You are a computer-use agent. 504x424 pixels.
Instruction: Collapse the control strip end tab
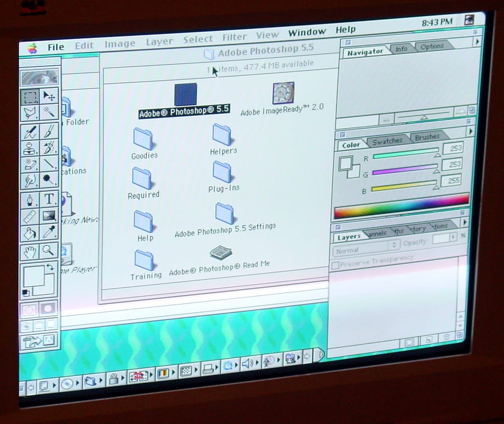pos(319,354)
